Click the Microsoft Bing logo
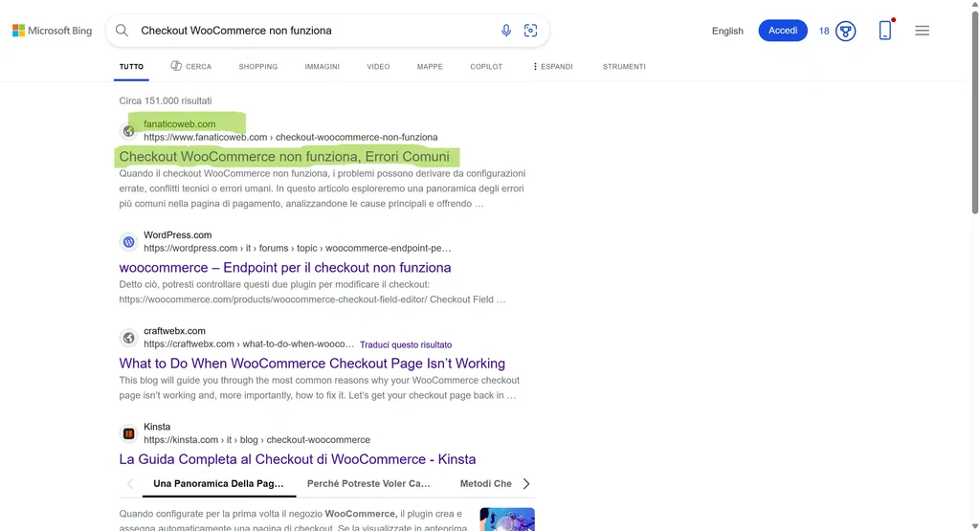The height and width of the screenshot is (531, 980). pyautogui.click(x=52, y=31)
